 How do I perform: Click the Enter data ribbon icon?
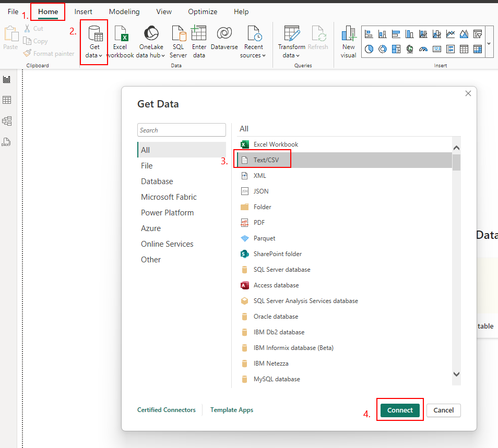(199, 33)
